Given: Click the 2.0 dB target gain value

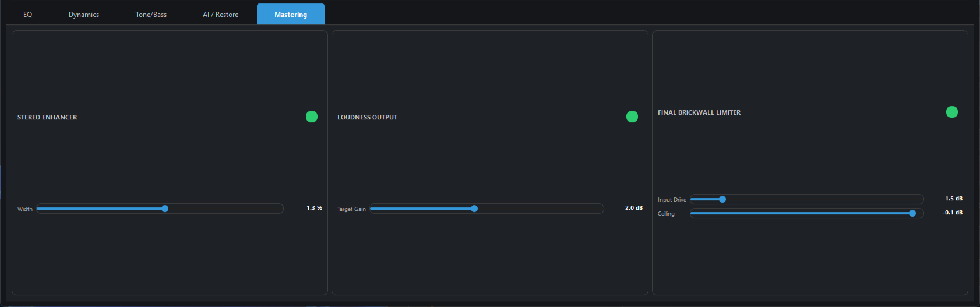Looking at the screenshot, I should click(634, 208).
